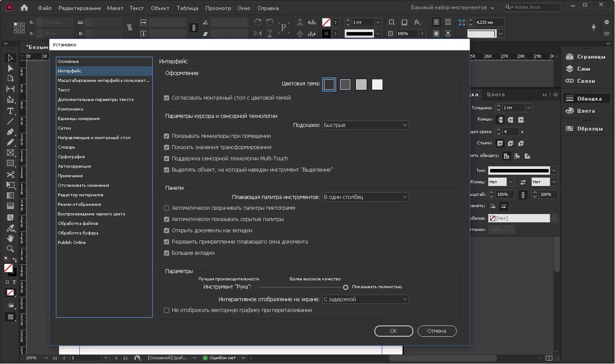Select the Page tool

(10, 78)
